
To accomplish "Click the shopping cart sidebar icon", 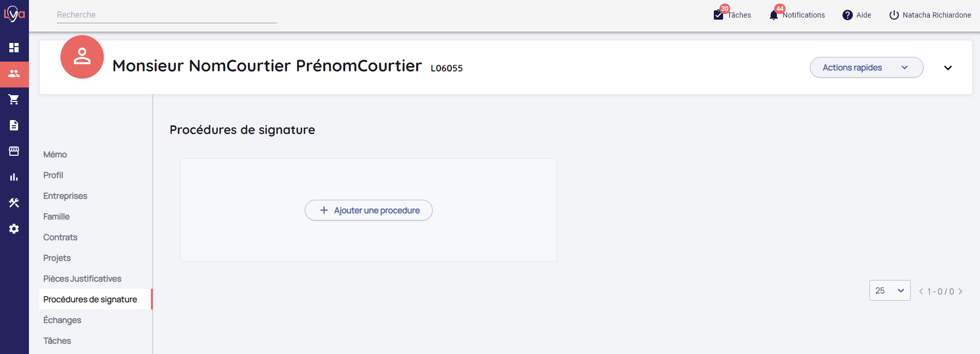I will point(14,99).
